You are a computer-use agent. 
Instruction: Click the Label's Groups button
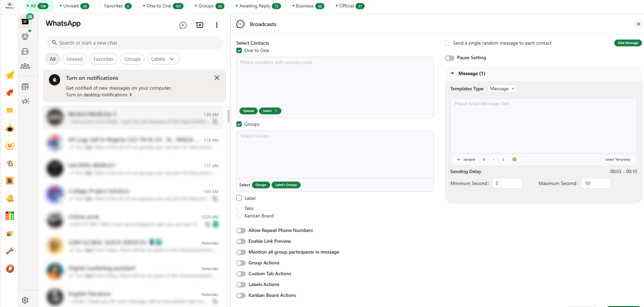286,185
